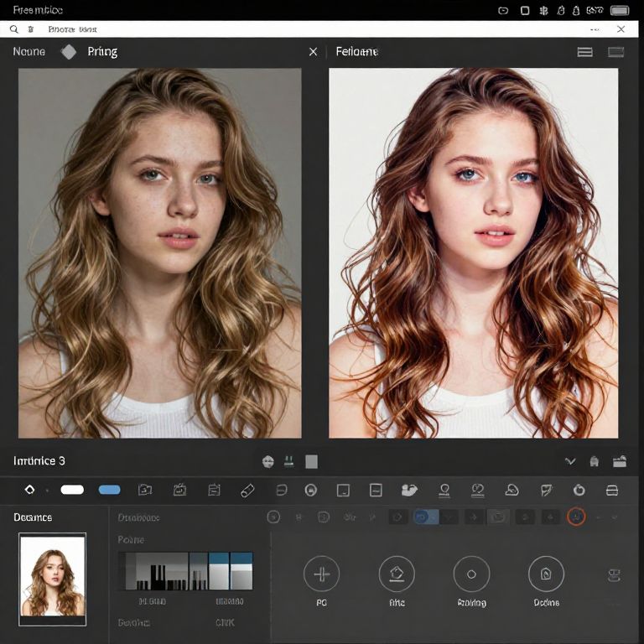
Task: Click the gray square swatch below photos
Action: pyautogui.click(x=311, y=461)
